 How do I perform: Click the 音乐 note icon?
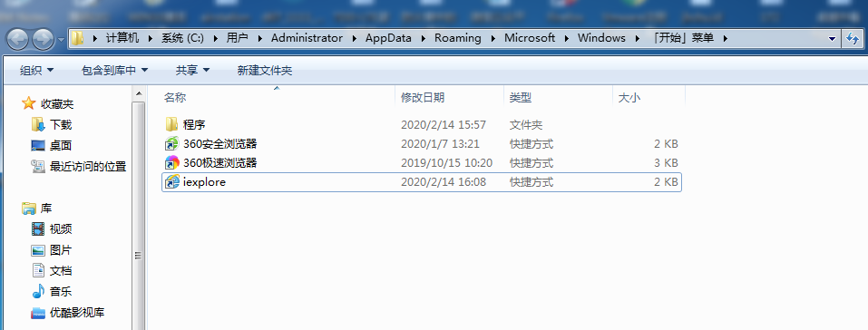click(38, 291)
